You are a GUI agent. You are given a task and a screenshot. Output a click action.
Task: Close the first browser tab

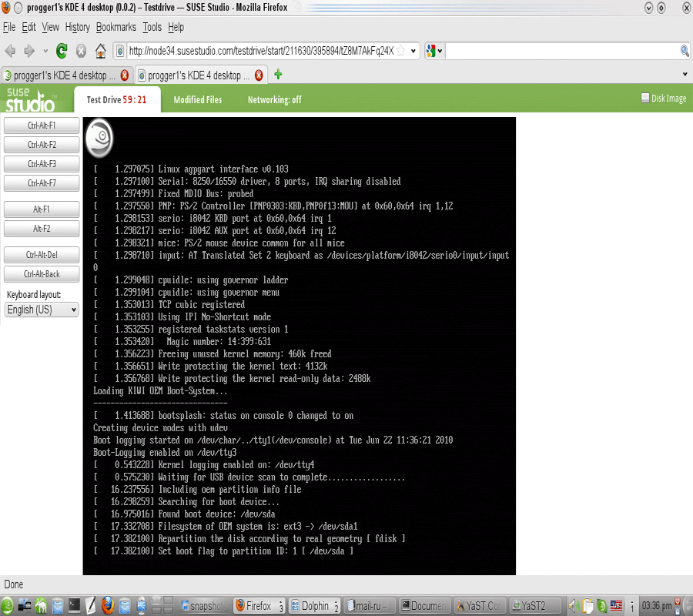click(x=125, y=75)
